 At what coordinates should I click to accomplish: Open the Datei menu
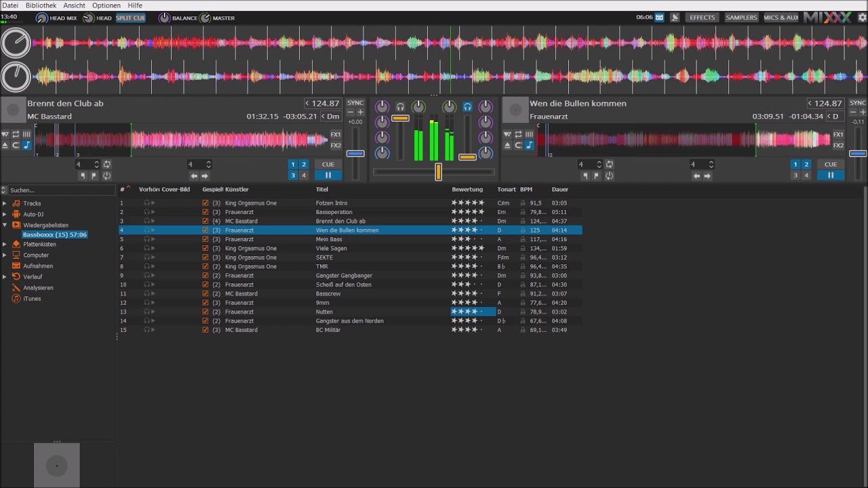(x=10, y=5)
